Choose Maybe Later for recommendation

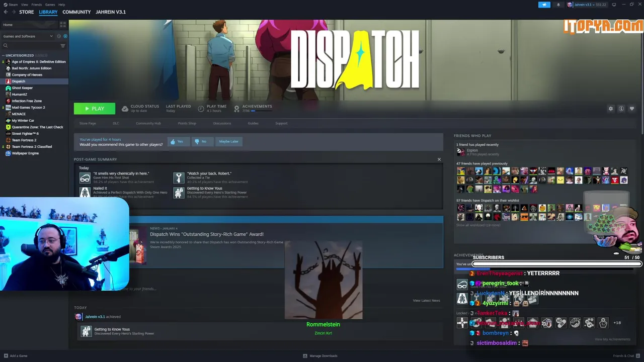pyautogui.click(x=228, y=142)
